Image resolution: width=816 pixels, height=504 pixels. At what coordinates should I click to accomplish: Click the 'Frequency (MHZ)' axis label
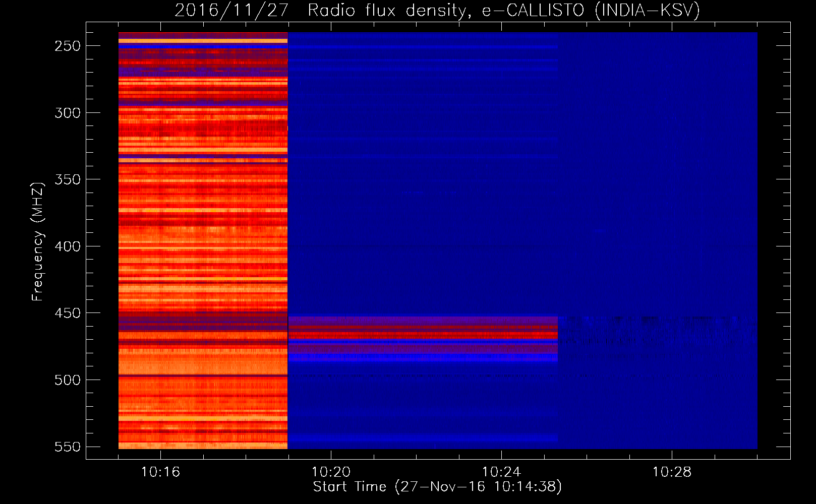38,241
